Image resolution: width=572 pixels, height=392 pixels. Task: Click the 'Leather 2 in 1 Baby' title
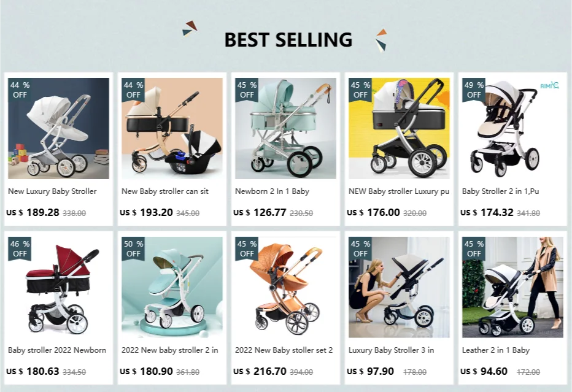pyautogui.click(x=496, y=350)
